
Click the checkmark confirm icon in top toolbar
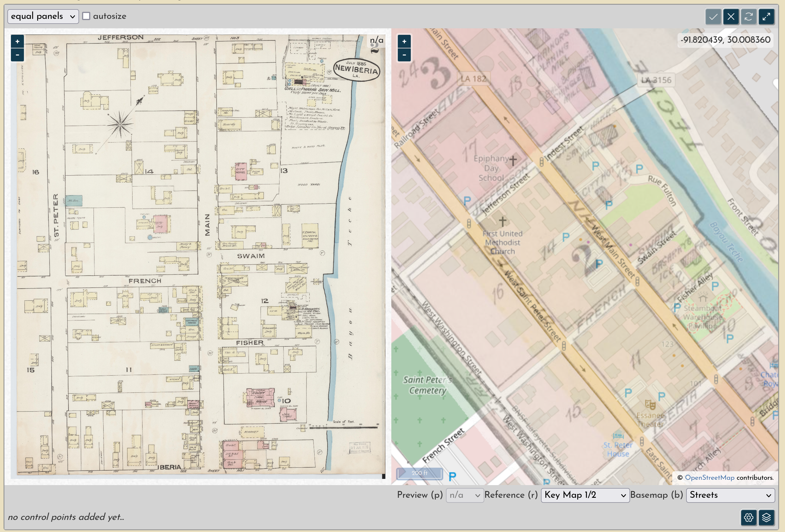point(713,17)
